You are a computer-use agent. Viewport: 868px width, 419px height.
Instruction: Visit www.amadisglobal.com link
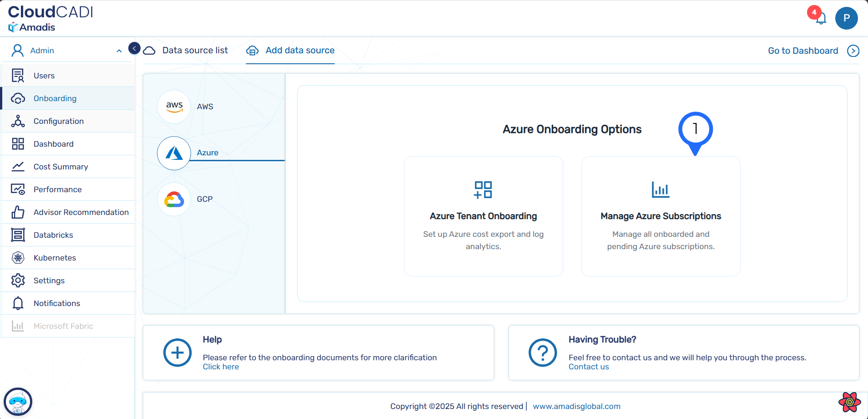pos(576,406)
